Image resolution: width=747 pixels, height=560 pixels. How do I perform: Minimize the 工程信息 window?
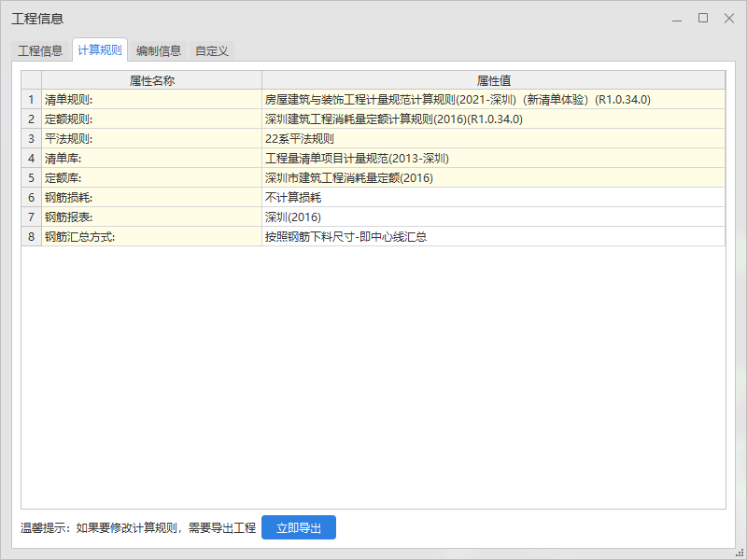[x=676, y=19]
